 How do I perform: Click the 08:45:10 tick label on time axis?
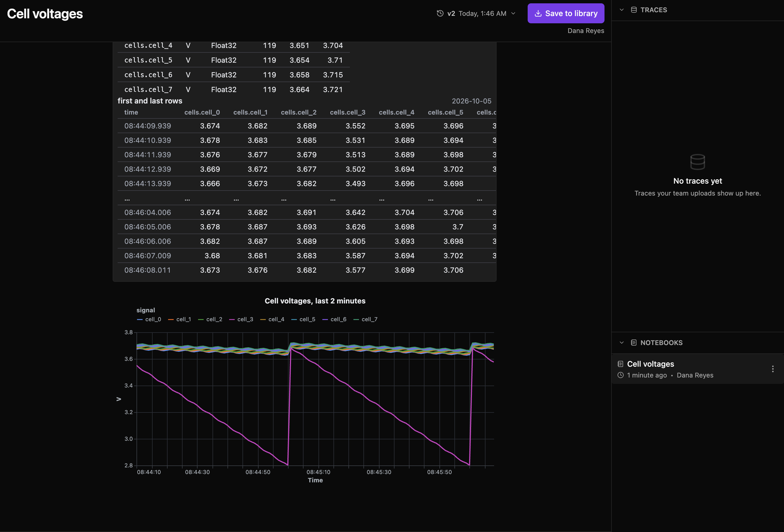[x=318, y=472]
